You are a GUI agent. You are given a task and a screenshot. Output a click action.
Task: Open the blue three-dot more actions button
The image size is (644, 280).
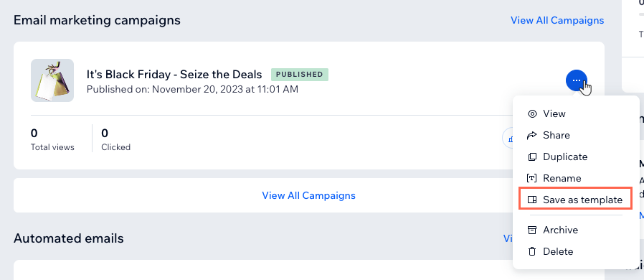577,80
